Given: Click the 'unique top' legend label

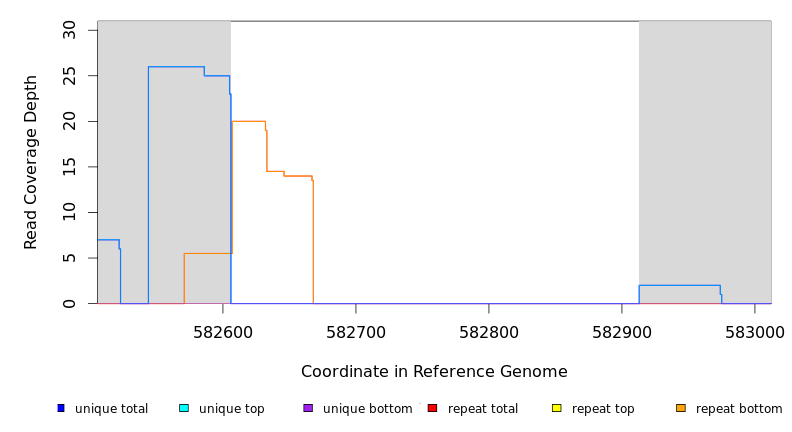Looking at the screenshot, I should click(232, 409).
